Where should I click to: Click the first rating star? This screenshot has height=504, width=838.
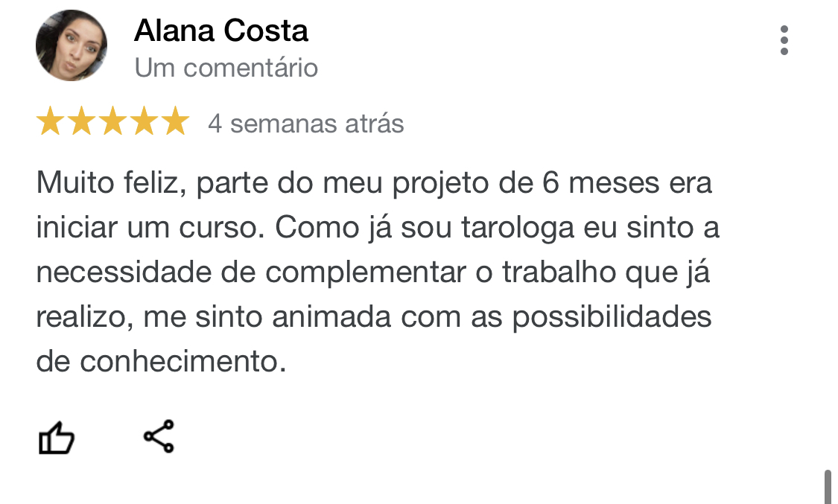pyautogui.click(x=50, y=122)
